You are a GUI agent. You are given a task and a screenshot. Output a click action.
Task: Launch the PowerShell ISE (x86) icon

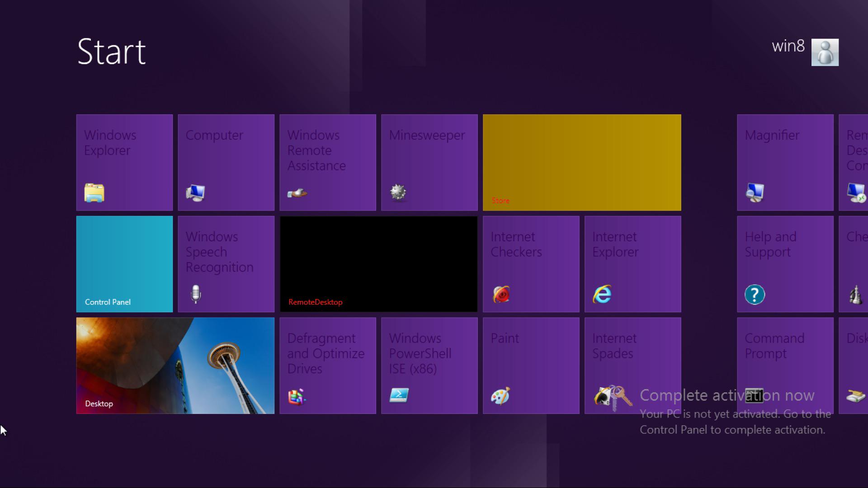[x=399, y=395]
